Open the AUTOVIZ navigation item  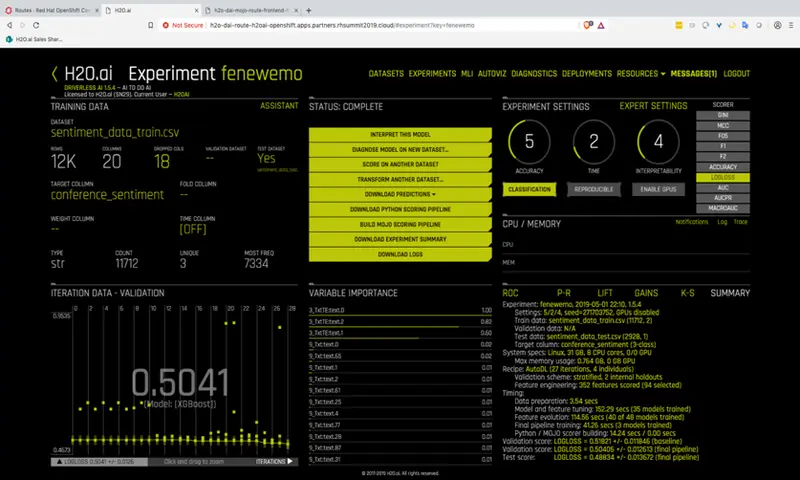tap(492, 74)
